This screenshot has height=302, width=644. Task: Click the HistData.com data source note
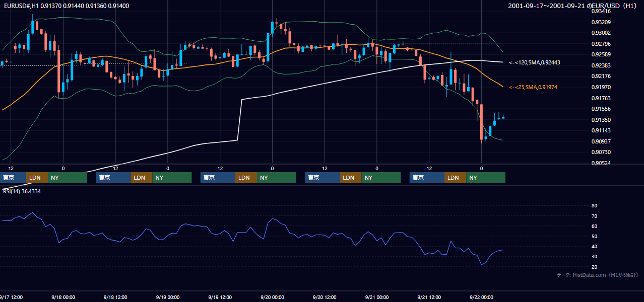click(x=598, y=275)
